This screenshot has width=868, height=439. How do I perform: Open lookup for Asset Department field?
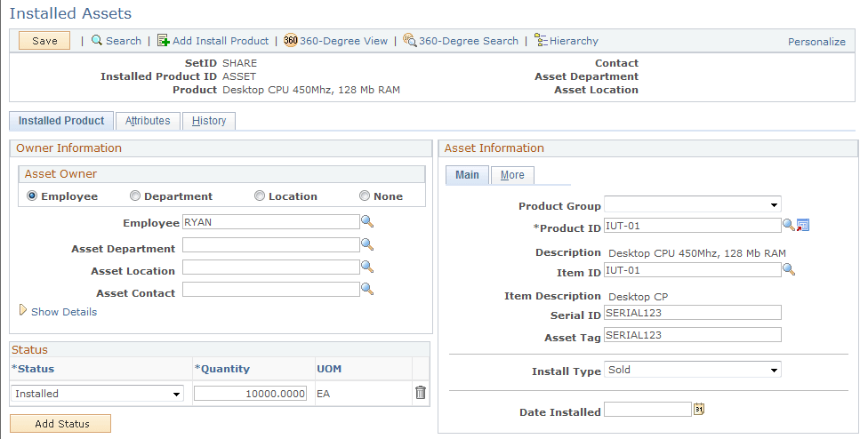click(367, 244)
